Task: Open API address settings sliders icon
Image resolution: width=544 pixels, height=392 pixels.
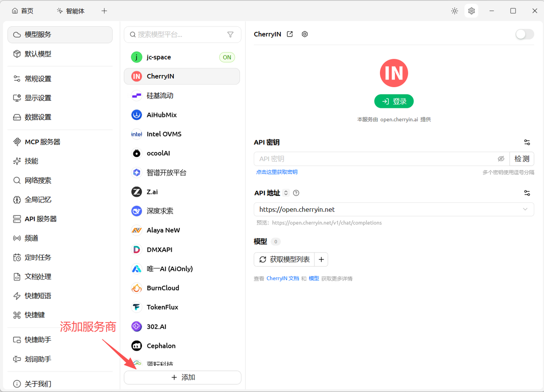Action: 527,193
